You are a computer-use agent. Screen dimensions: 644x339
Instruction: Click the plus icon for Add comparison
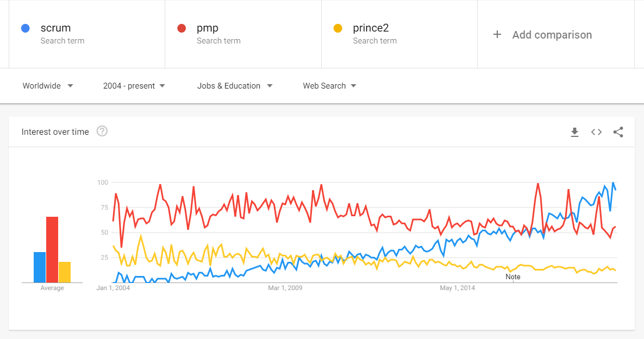pos(497,35)
